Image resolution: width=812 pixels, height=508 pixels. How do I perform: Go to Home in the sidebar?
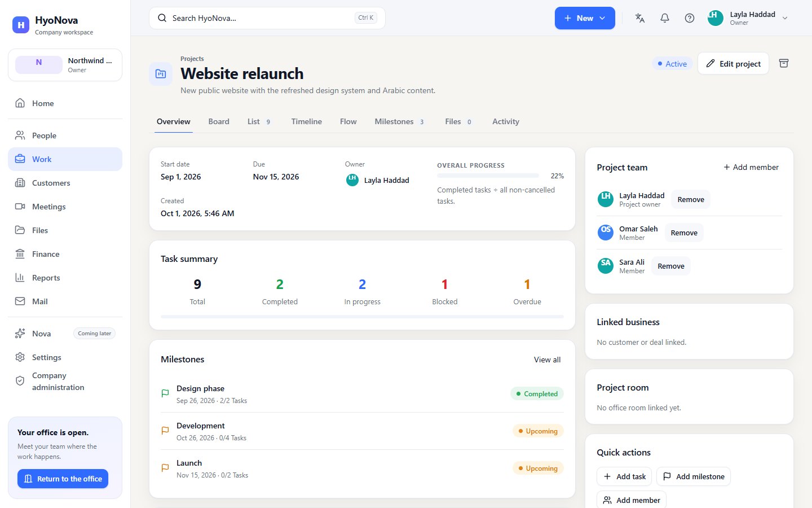point(65,103)
